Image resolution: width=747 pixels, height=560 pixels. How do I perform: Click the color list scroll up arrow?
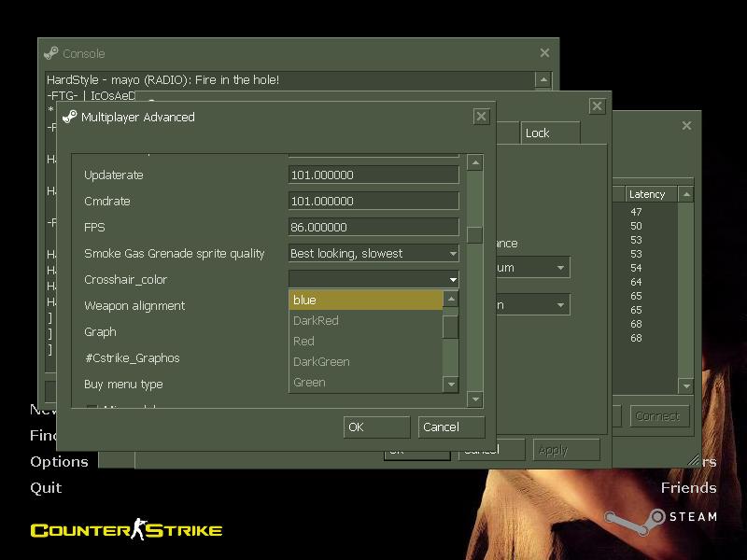(x=451, y=299)
